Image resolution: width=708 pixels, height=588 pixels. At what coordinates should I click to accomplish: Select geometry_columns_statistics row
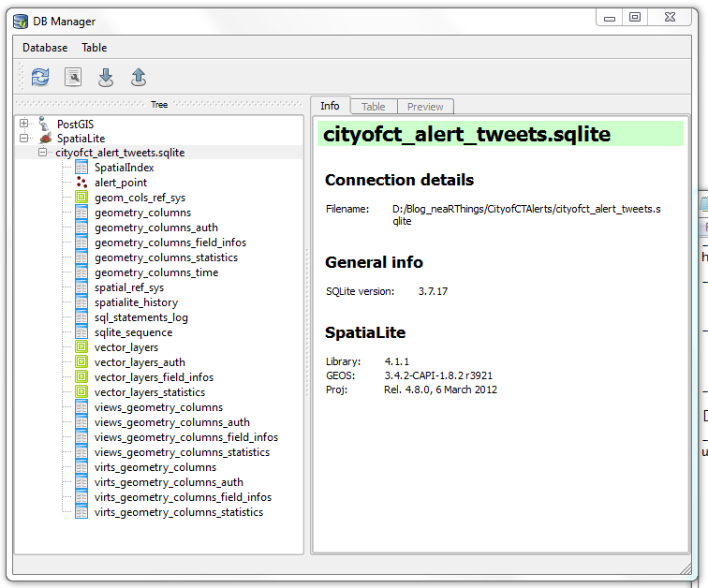(x=166, y=257)
